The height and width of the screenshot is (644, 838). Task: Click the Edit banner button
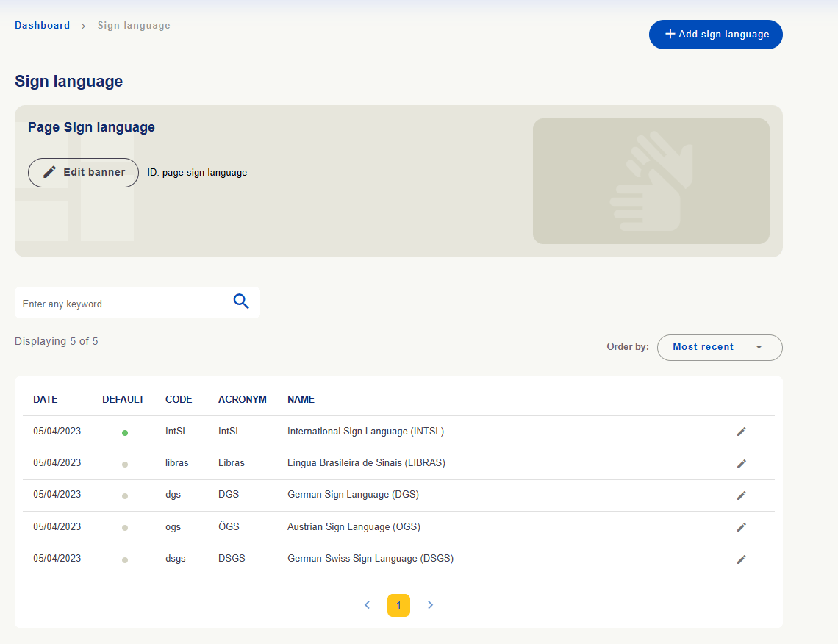(83, 173)
